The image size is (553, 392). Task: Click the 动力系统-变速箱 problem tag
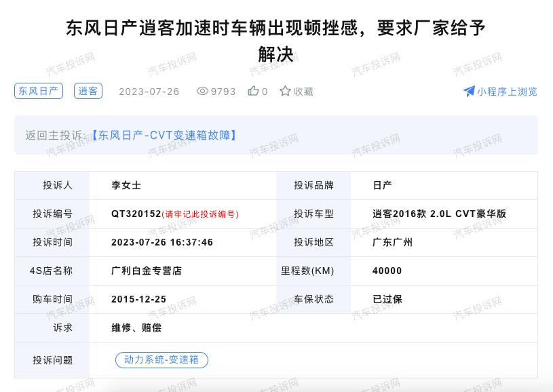(161, 359)
